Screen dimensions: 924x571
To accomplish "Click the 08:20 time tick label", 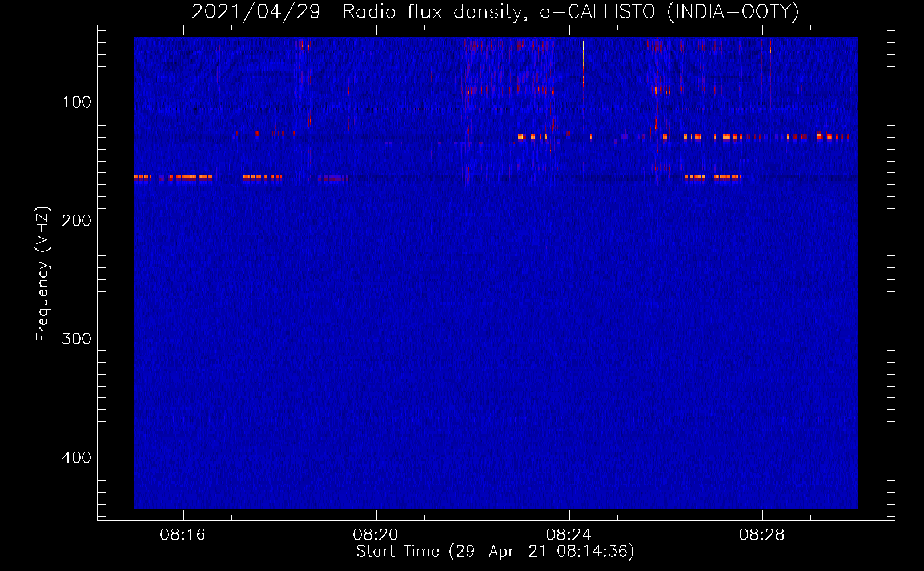I will tap(376, 535).
